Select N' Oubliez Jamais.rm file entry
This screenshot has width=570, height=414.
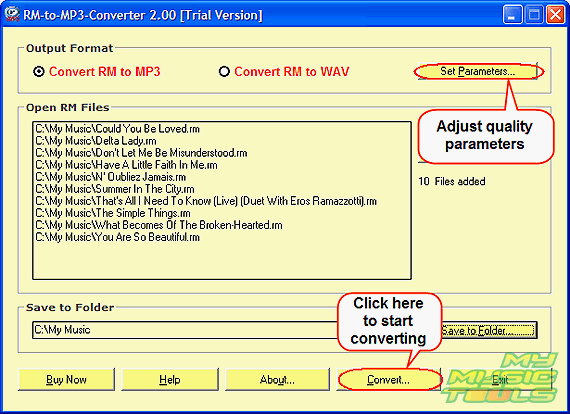pos(111,177)
